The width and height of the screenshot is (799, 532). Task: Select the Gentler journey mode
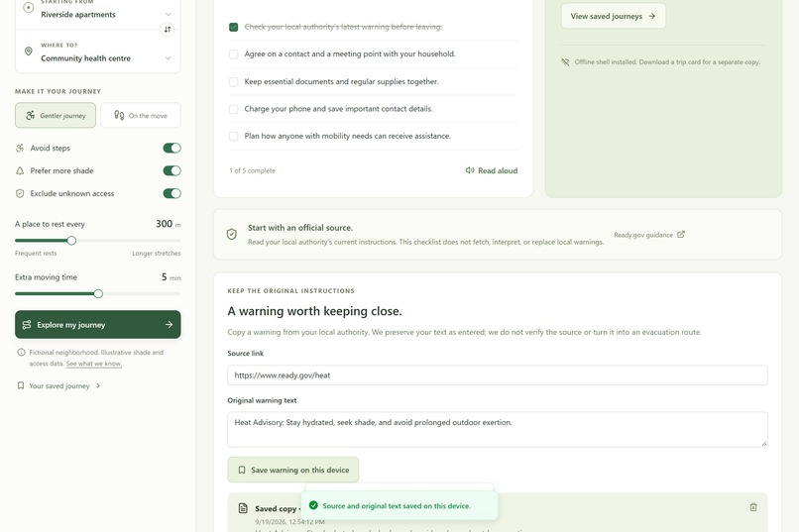coord(56,116)
